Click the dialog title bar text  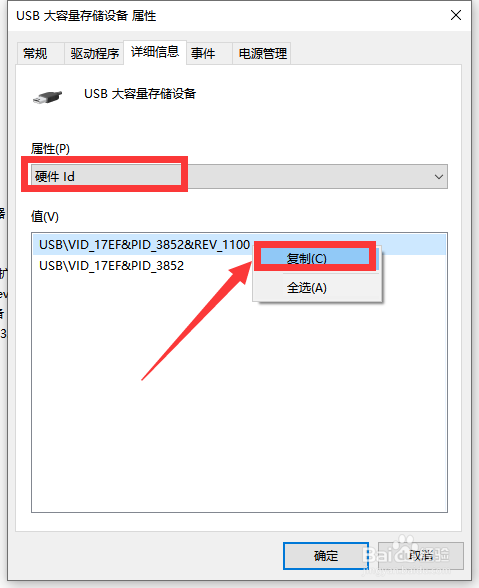pos(86,16)
